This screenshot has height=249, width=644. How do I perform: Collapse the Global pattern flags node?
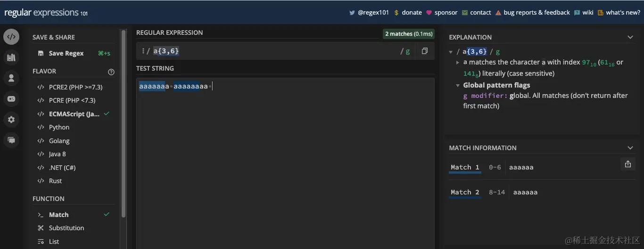[x=458, y=85]
